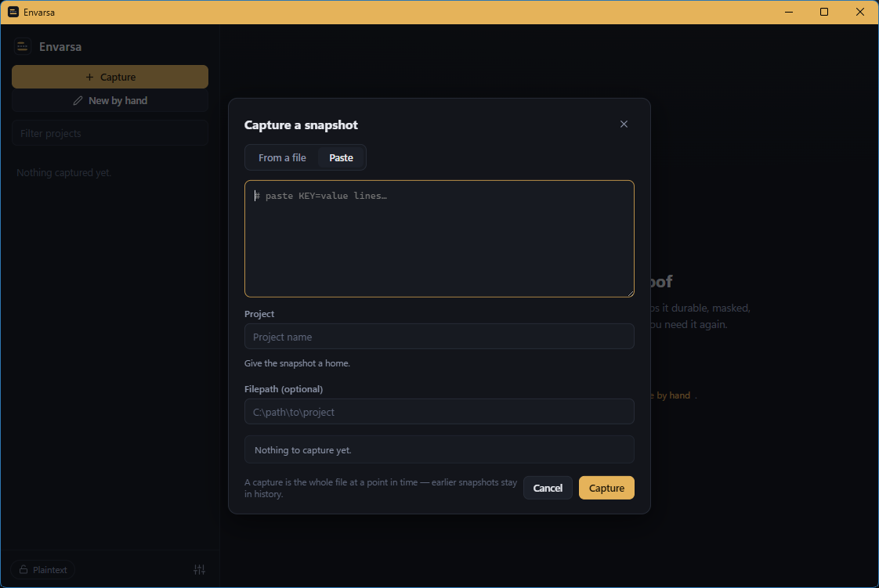Viewport: 879px width, 588px height.
Task: Click the 'Nothing captured yet.' sidebar text
Action: 64,172
